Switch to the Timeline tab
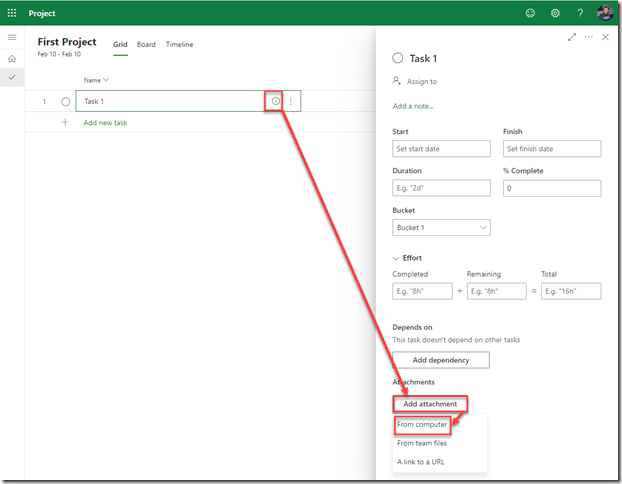The image size is (622, 484). [x=180, y=45]
